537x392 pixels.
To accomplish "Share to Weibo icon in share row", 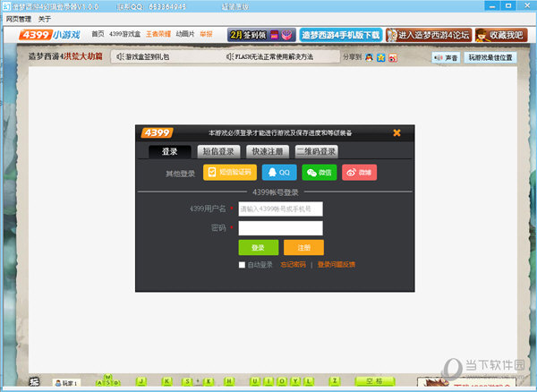I will 393,57.
